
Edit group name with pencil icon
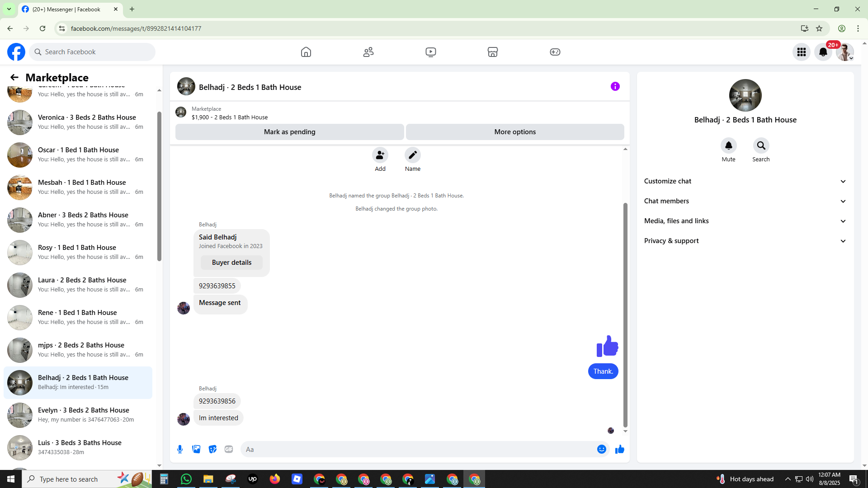412,155
